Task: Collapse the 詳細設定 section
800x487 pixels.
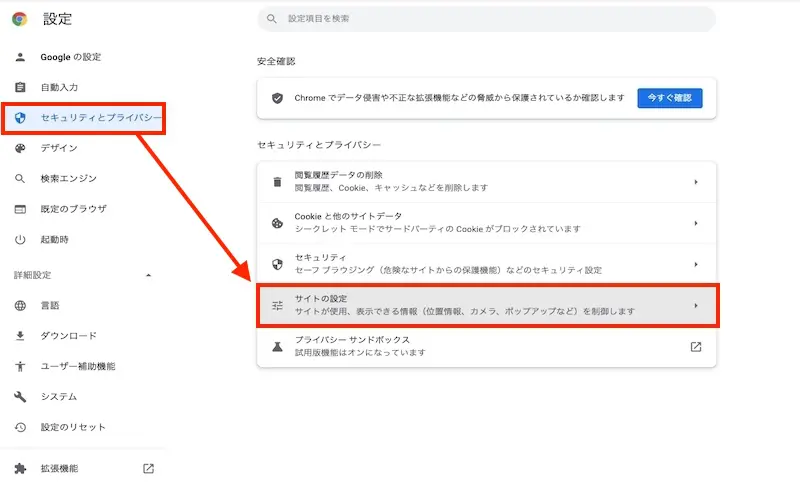Action: click(x=149, y=275)
